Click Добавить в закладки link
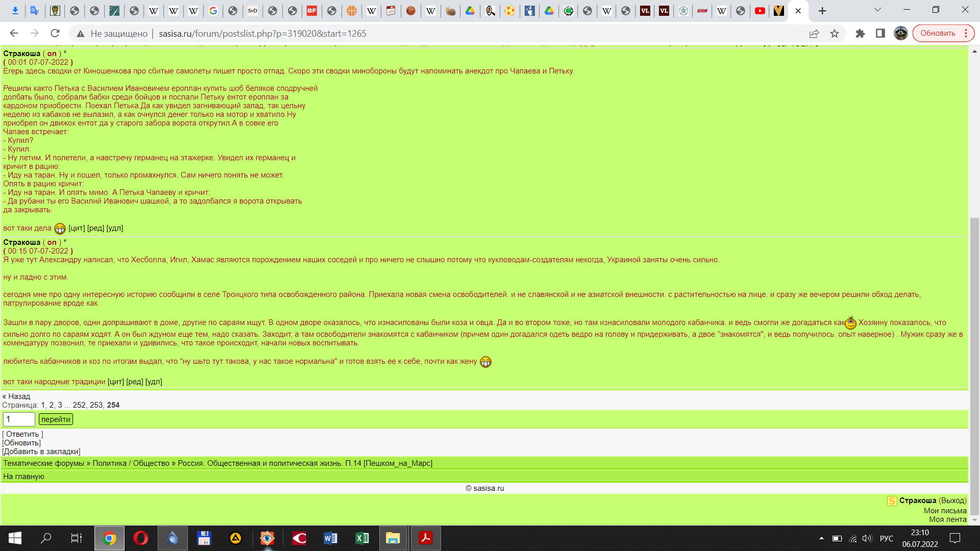The image size is (980, 551). (41, 452)
